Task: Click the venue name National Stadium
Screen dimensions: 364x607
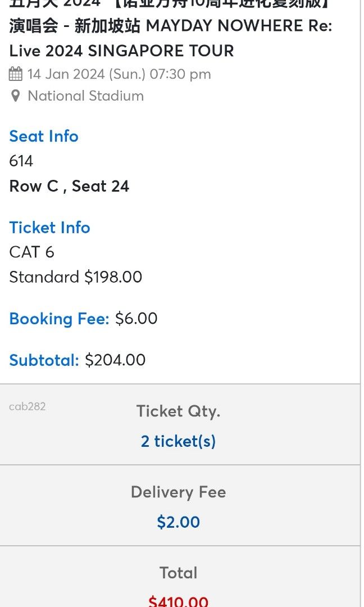Action: 85,96
